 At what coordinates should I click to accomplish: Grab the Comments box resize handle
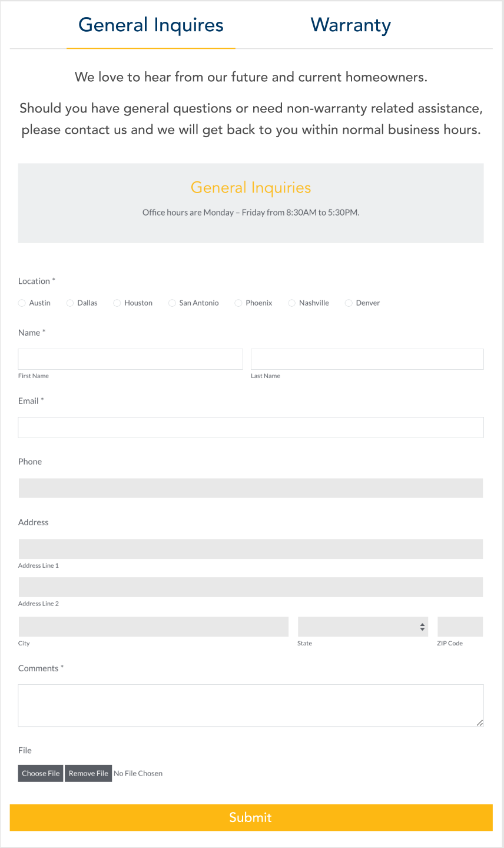[480, 723]
